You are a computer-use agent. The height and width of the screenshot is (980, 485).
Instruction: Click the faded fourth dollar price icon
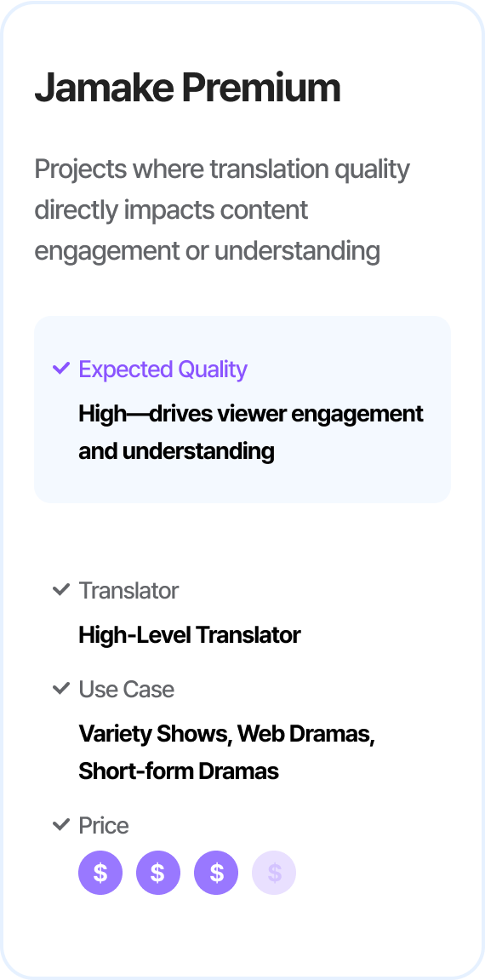pos(274,873)
